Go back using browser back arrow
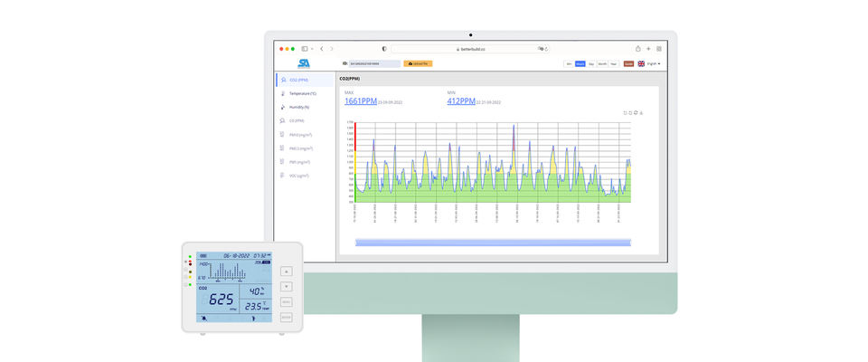This screenshot has height=362, width=868. click(x=322, y=49)
